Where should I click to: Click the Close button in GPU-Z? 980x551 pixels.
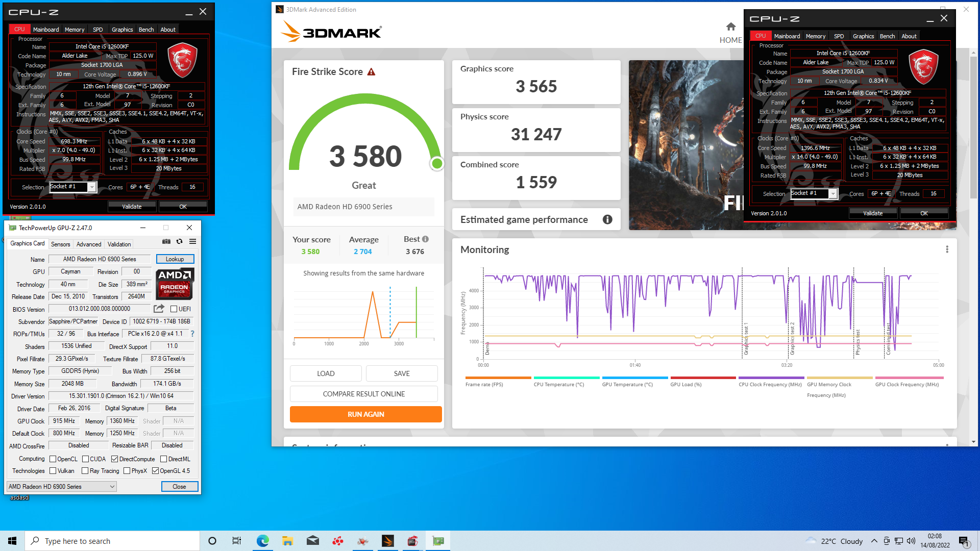(x=179, y=487)
